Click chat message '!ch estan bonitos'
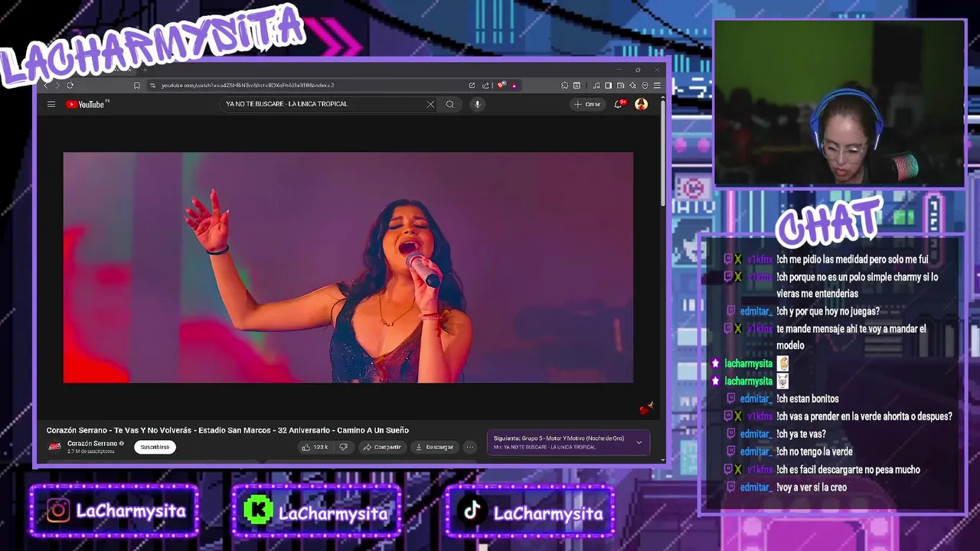This screenshot has width=980, height=551. pyautogui.click(x=808, y=399)
